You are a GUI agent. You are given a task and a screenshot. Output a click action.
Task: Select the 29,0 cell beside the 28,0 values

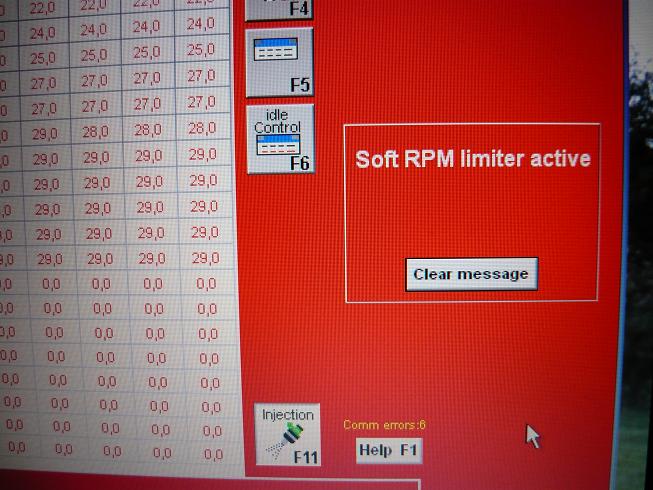(45, 133)
